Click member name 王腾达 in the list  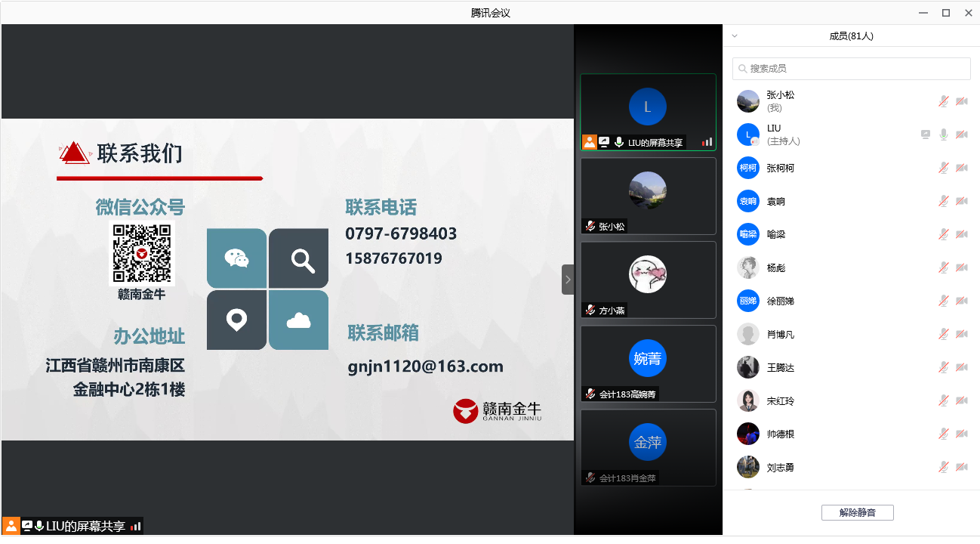781,367
